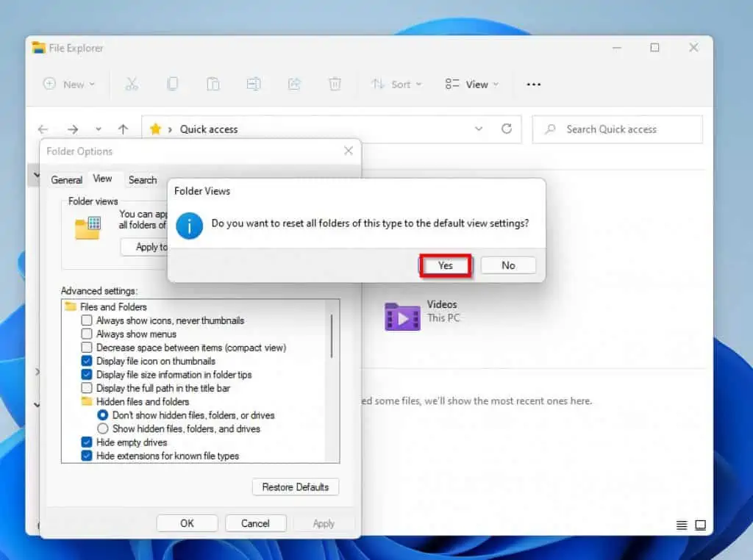Enable Always show menus checkbox

(x=87, y=334)
